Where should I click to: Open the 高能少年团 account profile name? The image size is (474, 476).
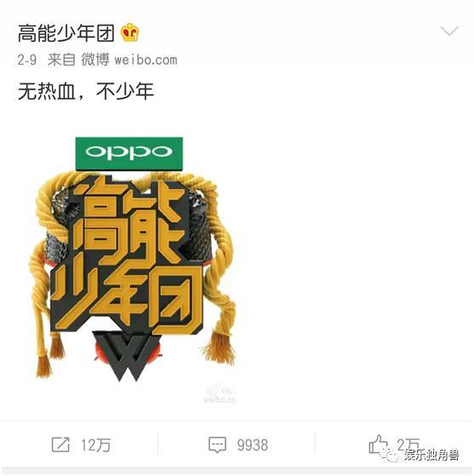pos(66,33)
